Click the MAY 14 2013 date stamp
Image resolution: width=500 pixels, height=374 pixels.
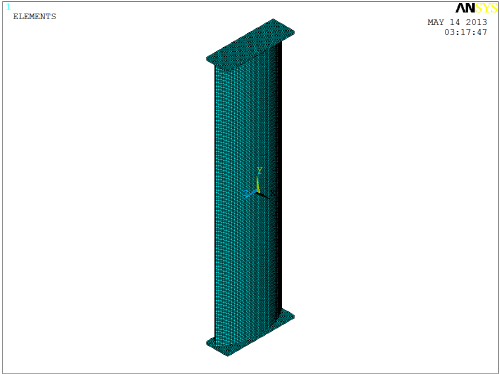(457, 22)
